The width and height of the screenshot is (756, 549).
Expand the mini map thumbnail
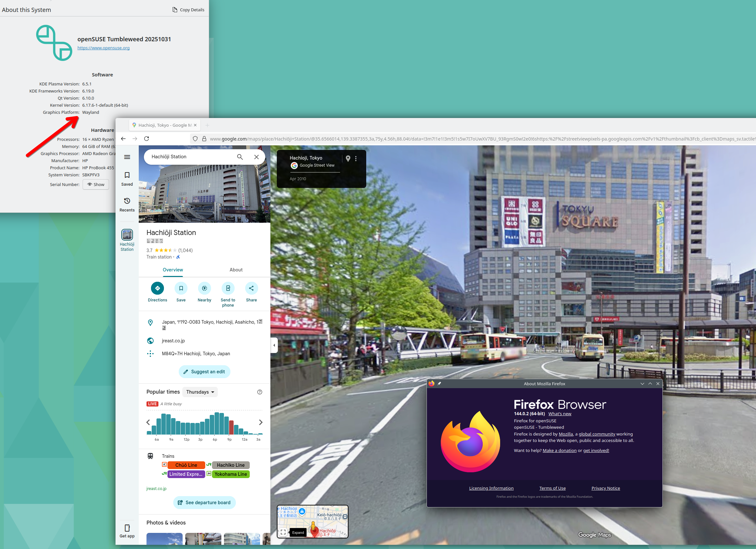coord(283,532)
